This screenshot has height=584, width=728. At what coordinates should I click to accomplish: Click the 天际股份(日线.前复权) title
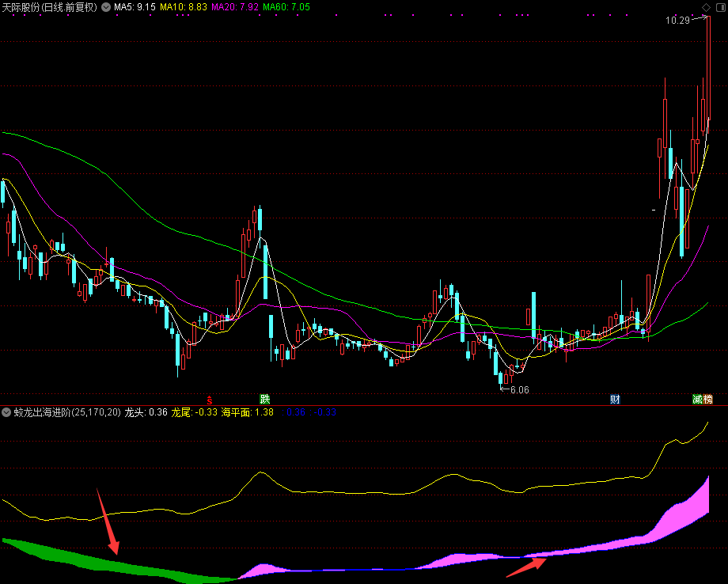49,7
